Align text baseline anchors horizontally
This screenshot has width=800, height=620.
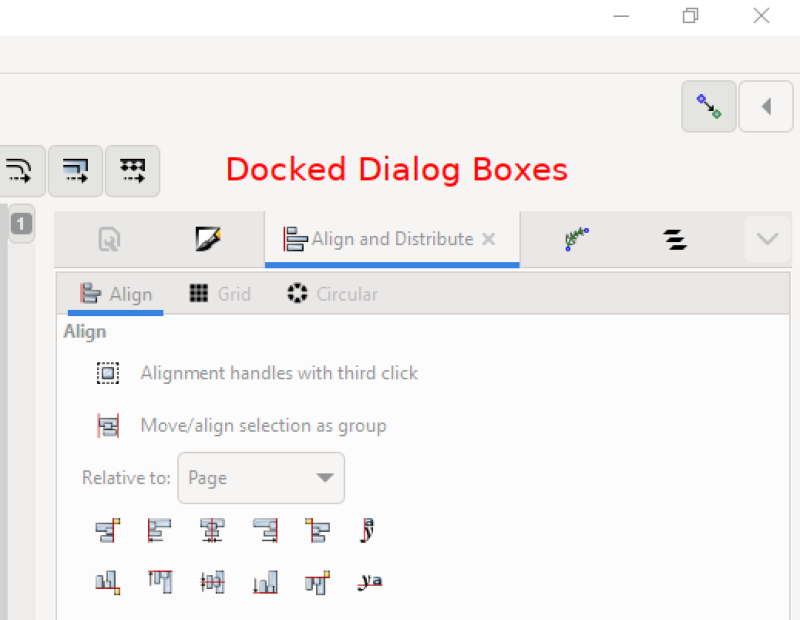(368, 530)
